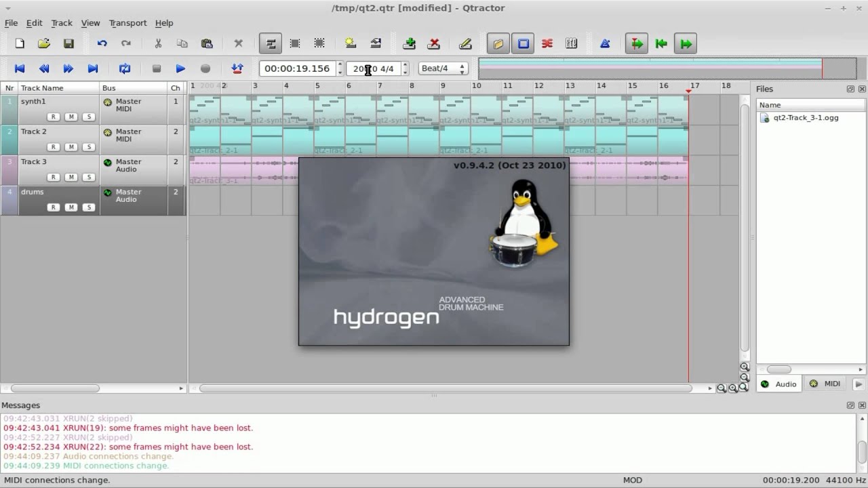Copy selection toolbar icon
Image resolution: width=868 pixels, height=488 pixels.
click(x=182, y=43)
